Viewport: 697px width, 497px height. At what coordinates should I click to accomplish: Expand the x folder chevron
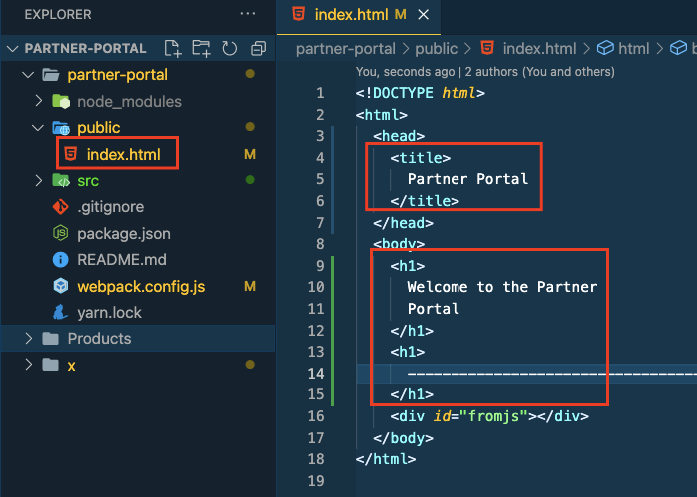tap(28, 365)
